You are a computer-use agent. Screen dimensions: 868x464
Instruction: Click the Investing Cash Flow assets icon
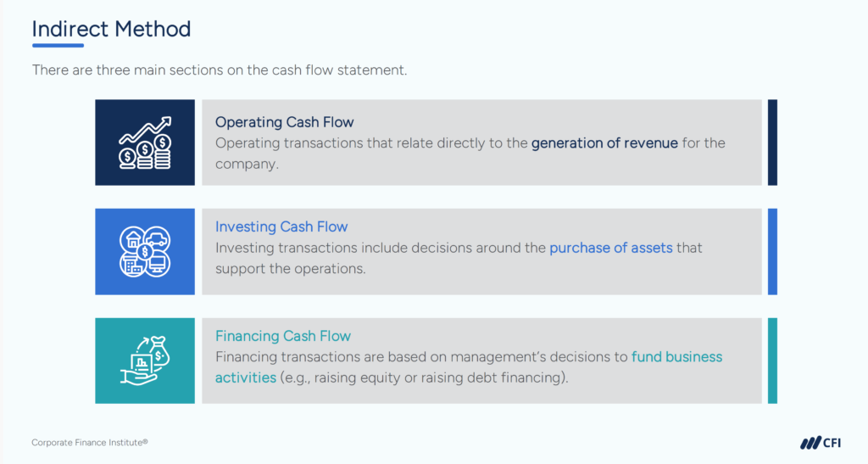click(145, 251)
